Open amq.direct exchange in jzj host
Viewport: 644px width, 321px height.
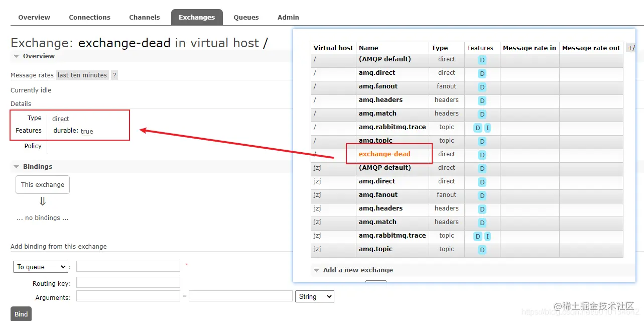[377, 181]
